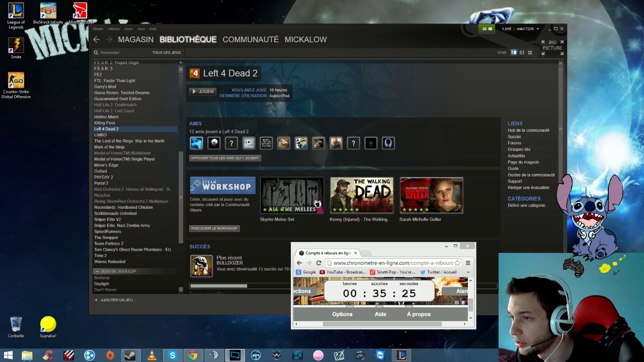Open Steam Workshop banner
Screen dimensions: 644x362
[222, 186]
